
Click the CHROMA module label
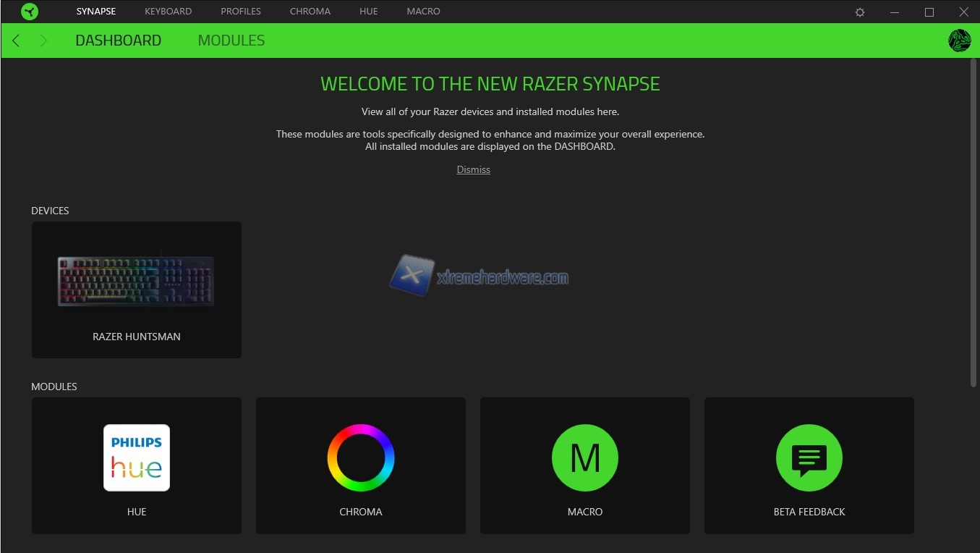(361, 512)
